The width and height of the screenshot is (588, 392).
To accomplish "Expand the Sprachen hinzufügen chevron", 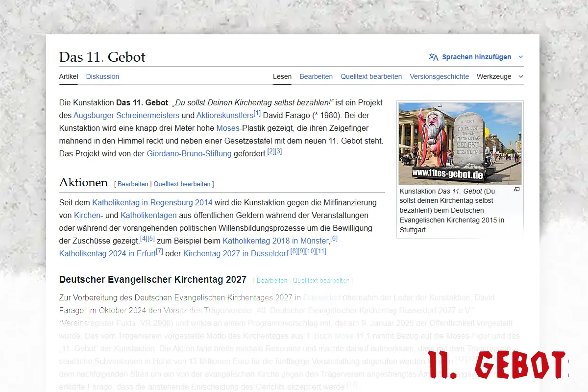I will pyautogui.click(x=520, y=57).
